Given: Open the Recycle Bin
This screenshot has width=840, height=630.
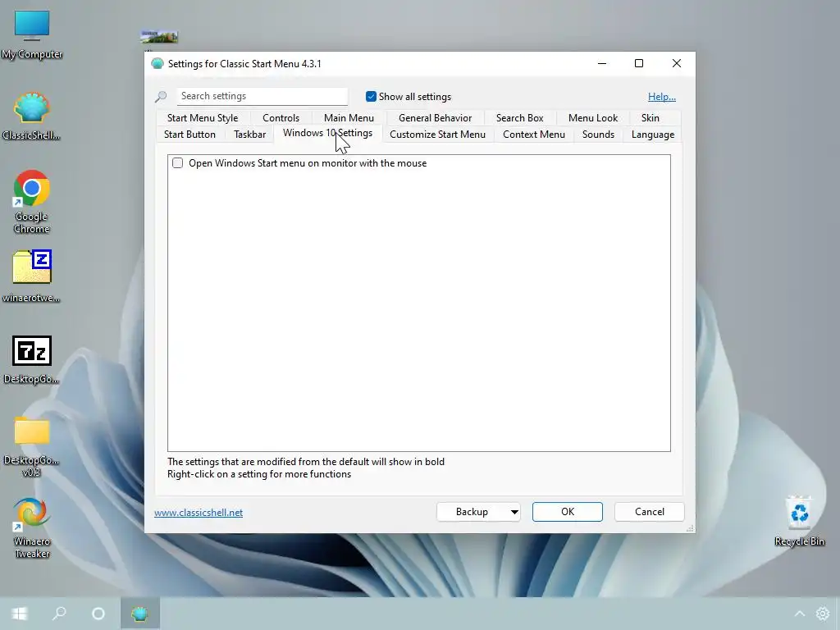Looking at the screenshot, I should pos(799,521).
